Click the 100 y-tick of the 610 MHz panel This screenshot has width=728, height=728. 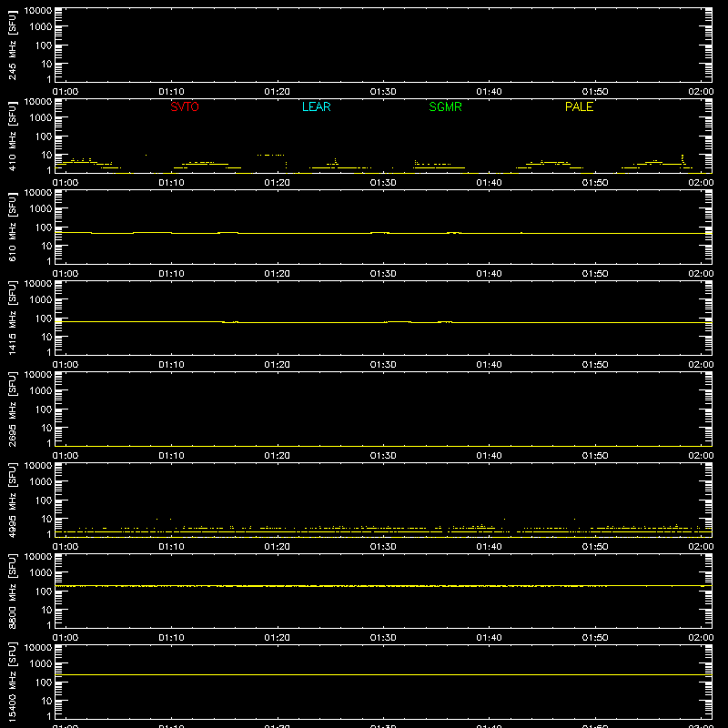(x=44, y=227)
